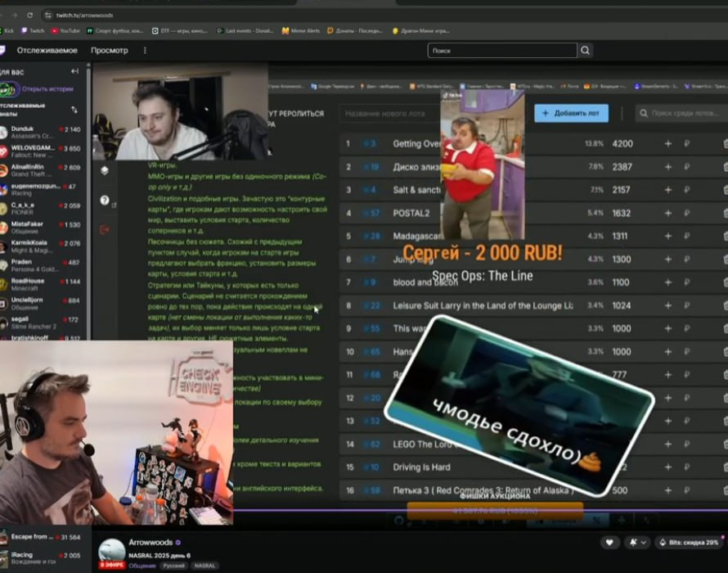
Task: Click the ruble icon on the 2157 row
Action: pos(686,190)
